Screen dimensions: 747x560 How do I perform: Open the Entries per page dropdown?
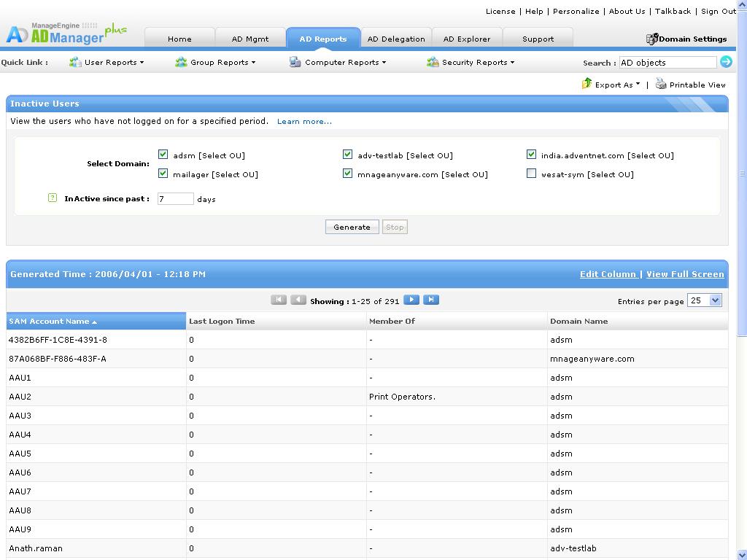[704, 300]
